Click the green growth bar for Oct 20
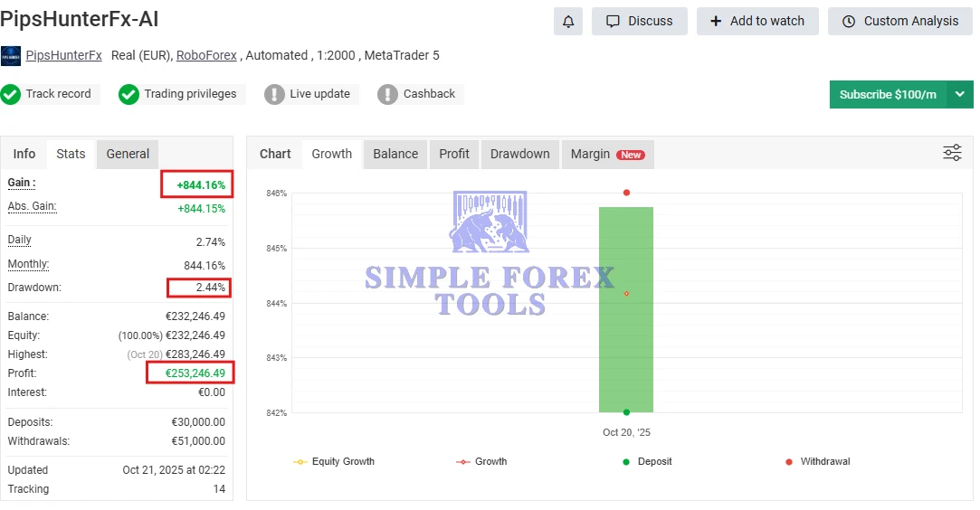 pos(626,344)
